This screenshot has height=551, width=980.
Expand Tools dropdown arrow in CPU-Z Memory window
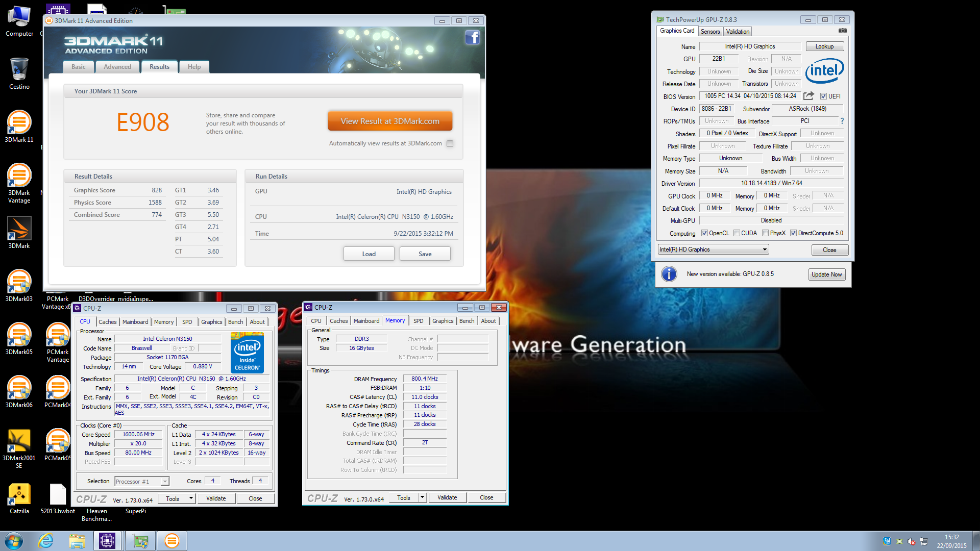[422, 497]
